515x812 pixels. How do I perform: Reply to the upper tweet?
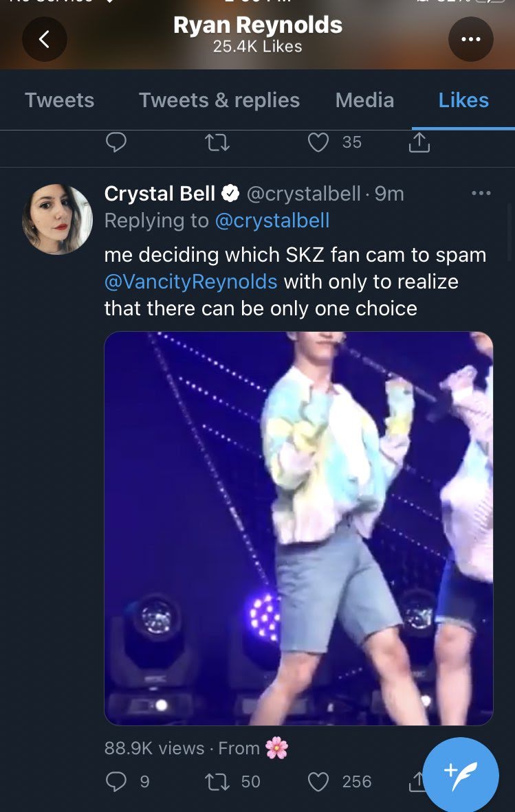(116, 142)
